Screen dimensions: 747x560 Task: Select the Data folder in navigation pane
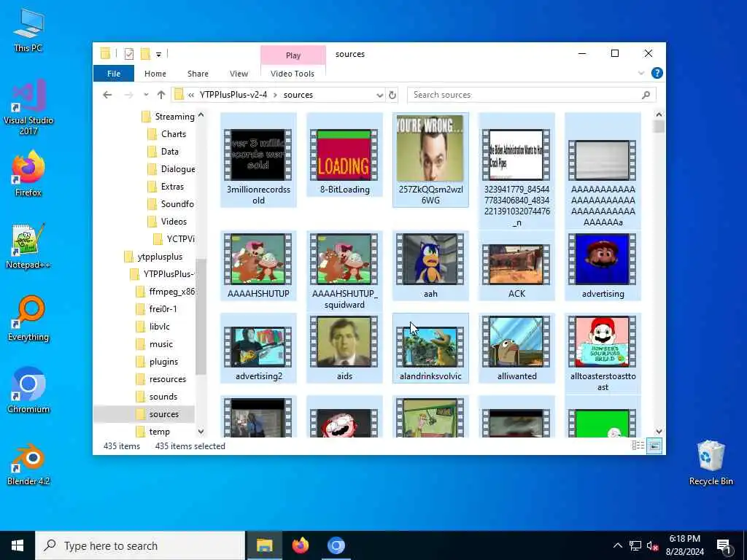coord(163,152)
